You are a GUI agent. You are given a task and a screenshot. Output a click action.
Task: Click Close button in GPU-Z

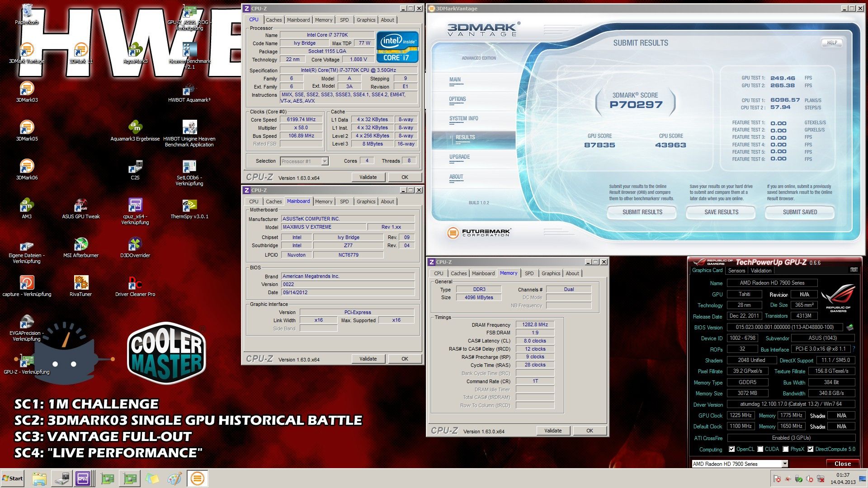point(842,464)
